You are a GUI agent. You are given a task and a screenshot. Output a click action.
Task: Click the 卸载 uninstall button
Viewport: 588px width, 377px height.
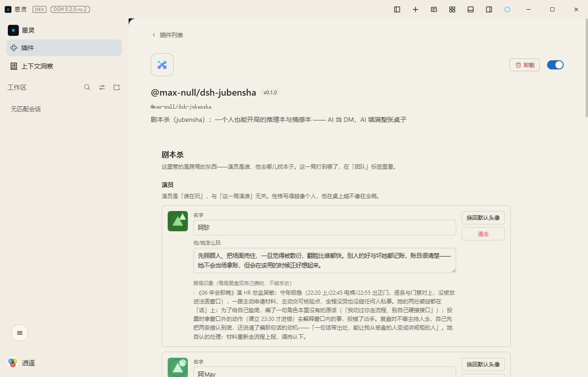tap(525, 65)
